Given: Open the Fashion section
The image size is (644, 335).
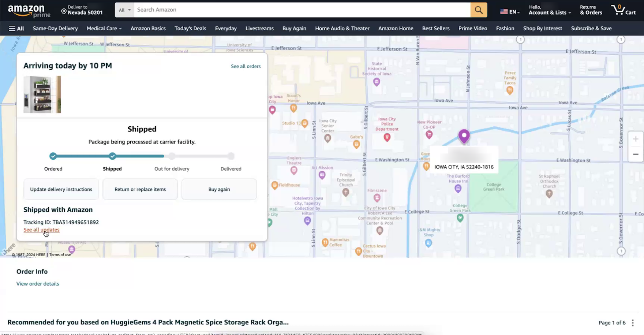Looking at the screenshot, I should coord(505,29).
